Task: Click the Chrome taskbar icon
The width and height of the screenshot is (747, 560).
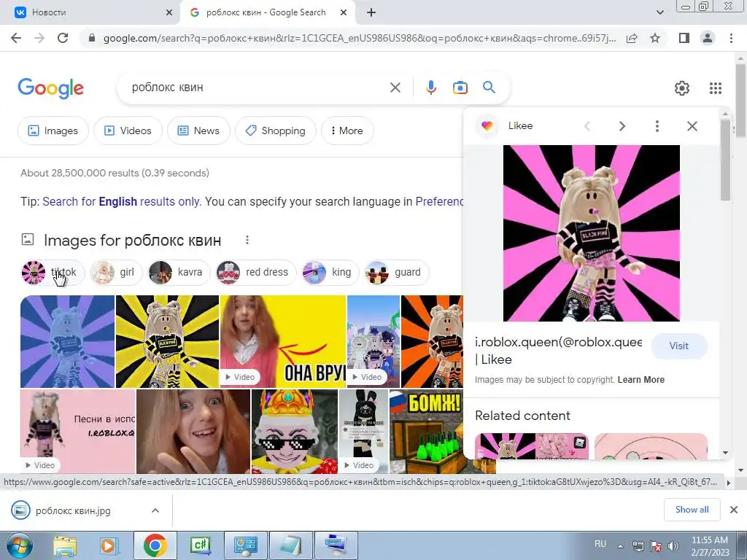Action: [x=155, y=545]
